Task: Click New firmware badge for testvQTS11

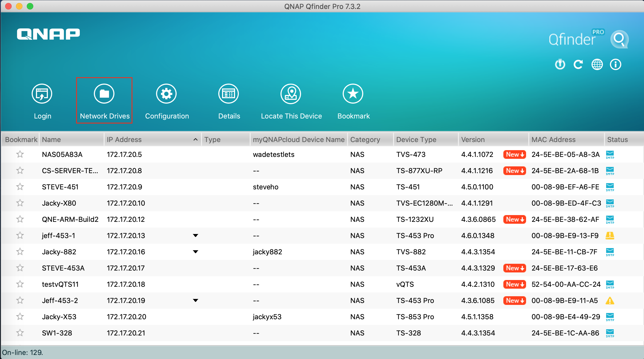Action: pos(514,284)
